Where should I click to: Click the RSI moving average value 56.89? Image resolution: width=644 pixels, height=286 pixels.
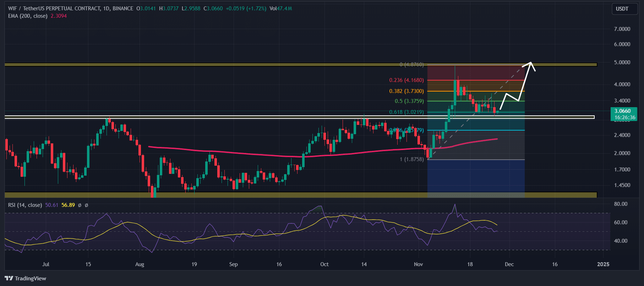pyautogui.click(x=68, y=205)
